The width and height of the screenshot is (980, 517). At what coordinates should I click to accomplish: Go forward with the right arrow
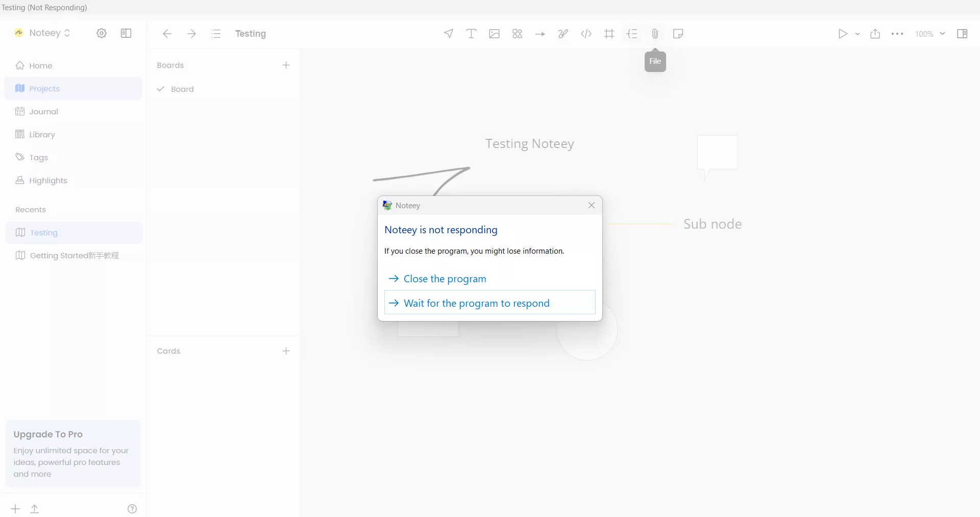tap(191, 34)
